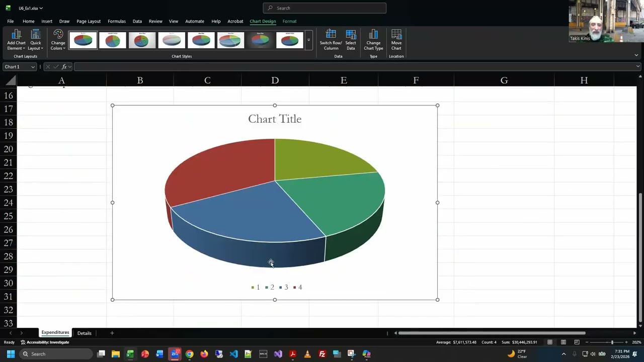This screenshot has height=362, width=644.
Task: Click legend entry 1
Action: (256, 287)
